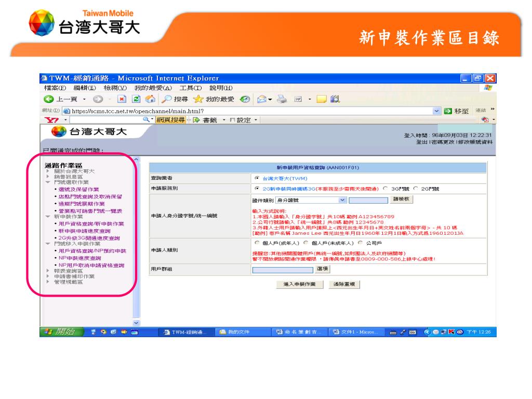The height and width of the screenshot is (399, 532).
Task: Click 登出 logout link
Action: click(x=421, y=142)
